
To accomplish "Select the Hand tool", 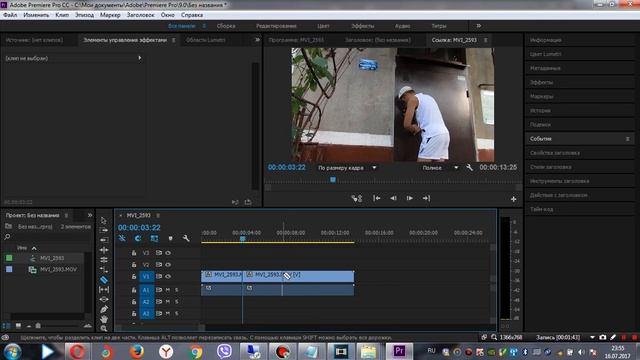I will click(x=104, y=319).
